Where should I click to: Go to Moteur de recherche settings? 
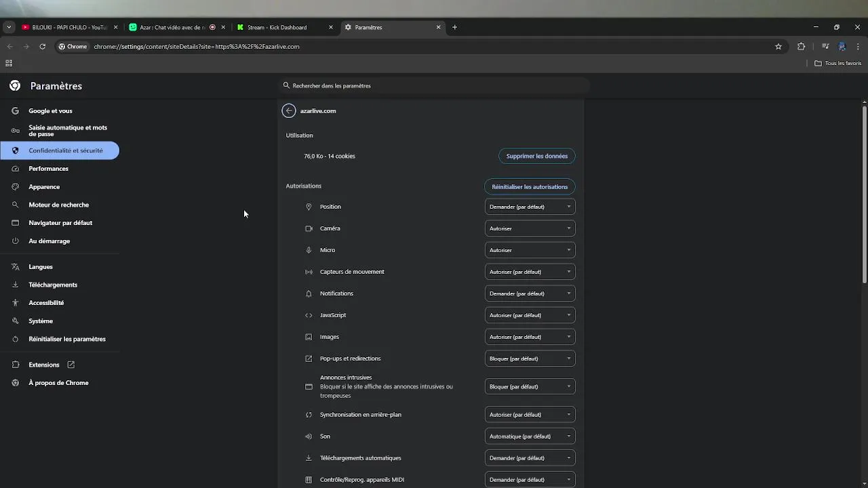point(58,205)
